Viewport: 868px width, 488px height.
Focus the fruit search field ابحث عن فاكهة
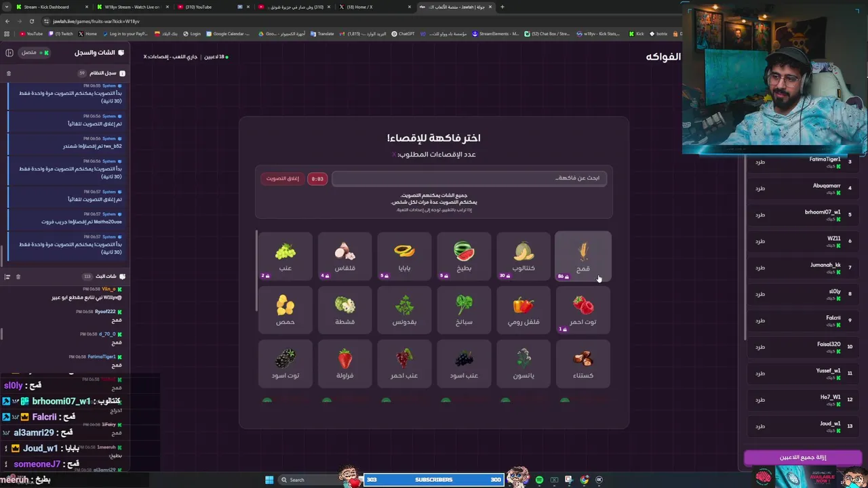pos(469,178)
